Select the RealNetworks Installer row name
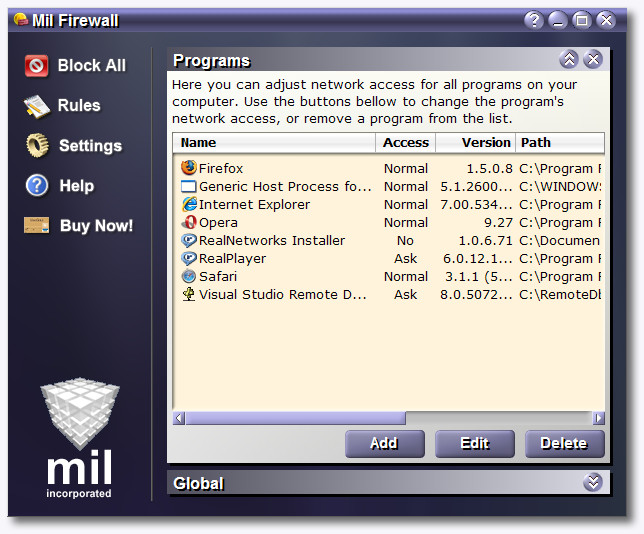644x534 pixels. pos(272,240)
